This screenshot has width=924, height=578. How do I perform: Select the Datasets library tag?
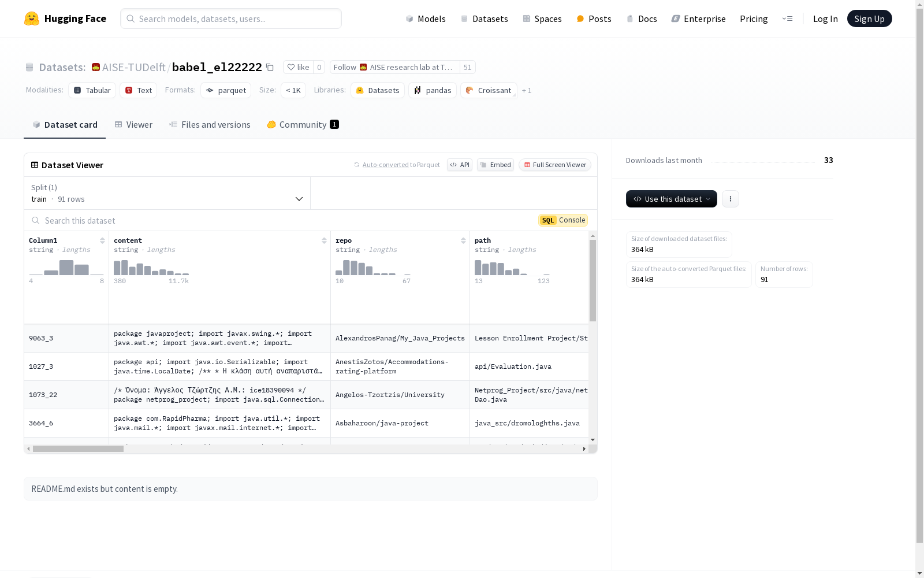click(378, 90)
